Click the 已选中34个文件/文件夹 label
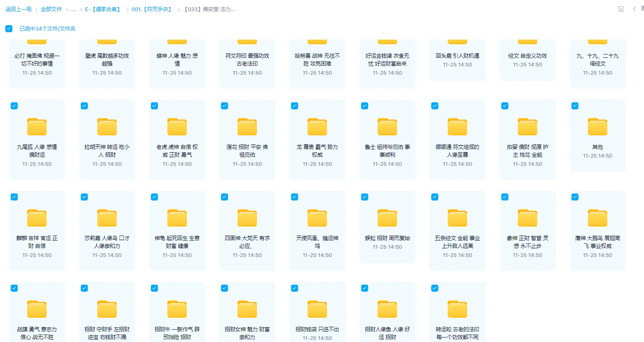The image size is (644, 342). [47, 28]
